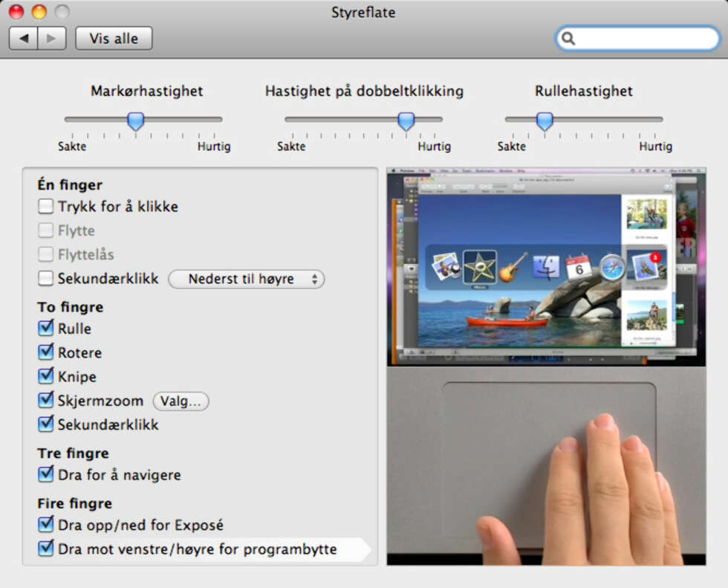
Task: Adjust the Rullehastighet slider handle
Action: [x=545, y=121]
